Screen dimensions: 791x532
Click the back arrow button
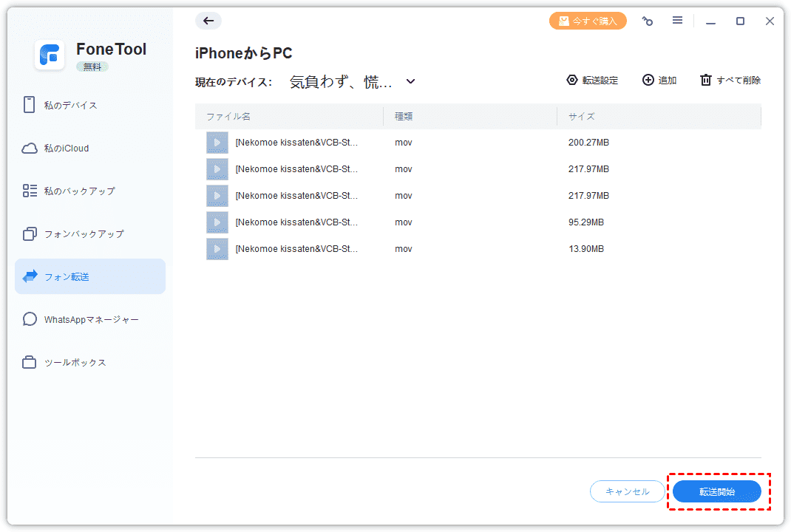click(208, 21)
